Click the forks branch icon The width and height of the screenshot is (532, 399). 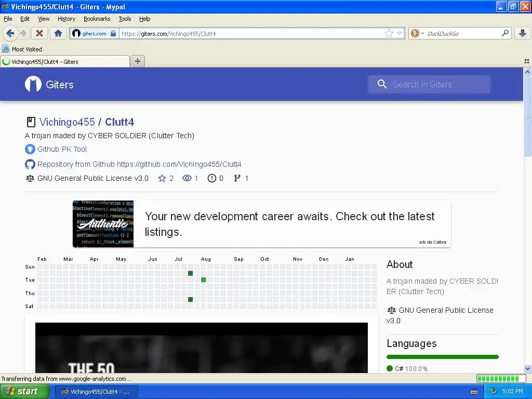point(237,178)
